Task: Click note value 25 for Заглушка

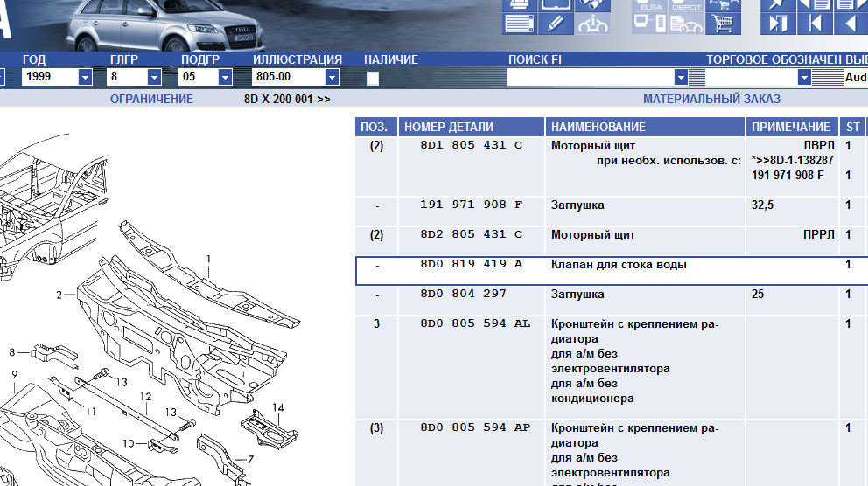Action: (x=758, y=295)
